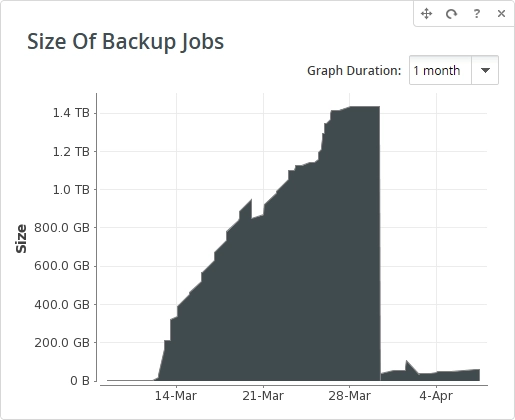
Task: Open help with the question mark icon
Action: coord(477,14)
